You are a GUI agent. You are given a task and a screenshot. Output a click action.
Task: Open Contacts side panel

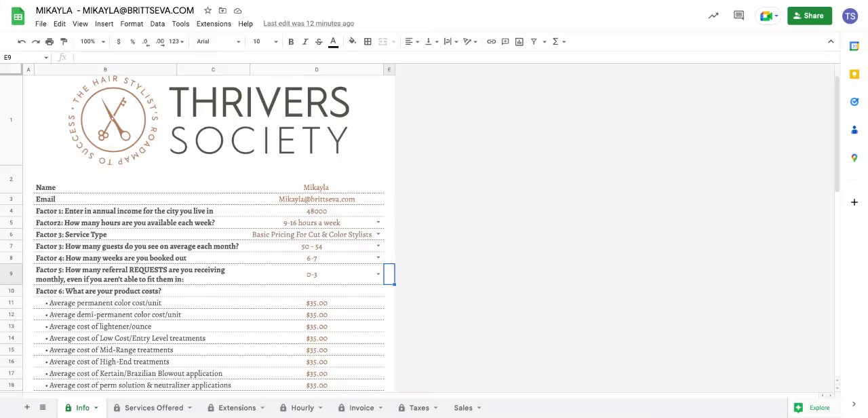pos(854,130)
